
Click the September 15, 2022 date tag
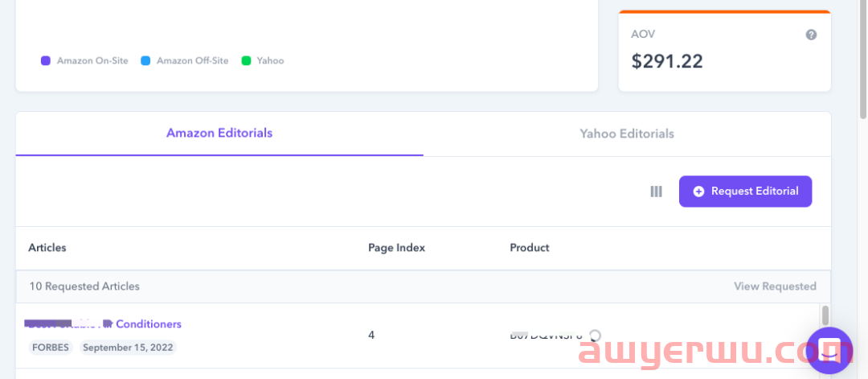[x=128, y=348]
